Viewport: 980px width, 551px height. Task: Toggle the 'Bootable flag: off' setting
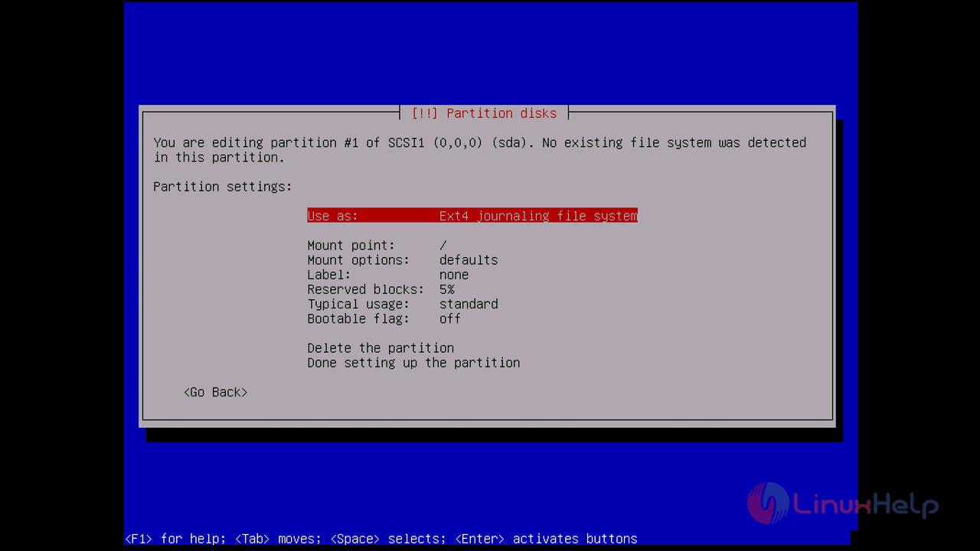[384, 318]
